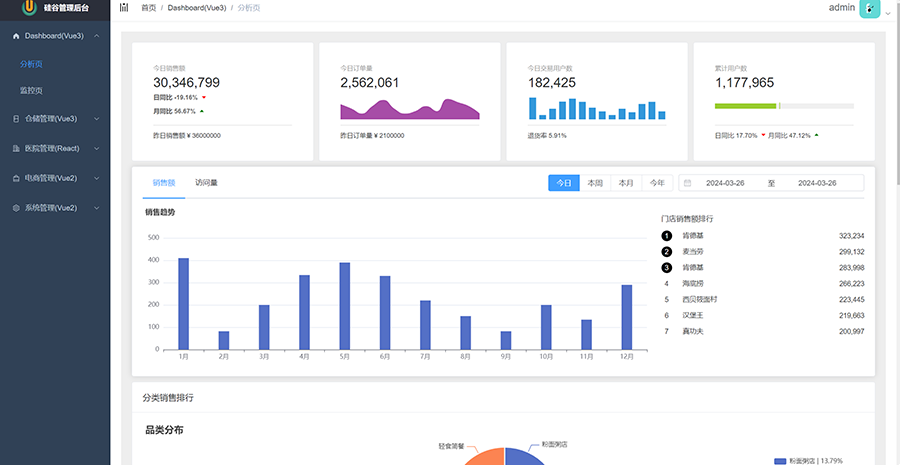
Task: Click the 182,425 trading users value
Action: pyautogui.click(x=552, y=83)
